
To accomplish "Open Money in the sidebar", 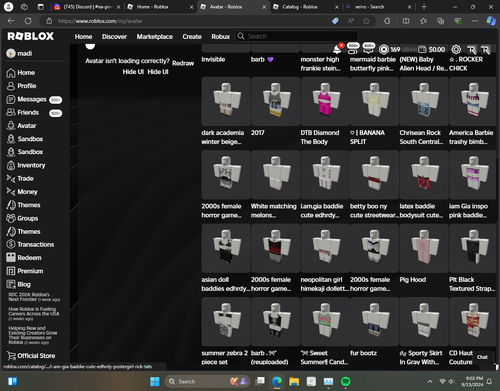I will click(x=22, y=192).
